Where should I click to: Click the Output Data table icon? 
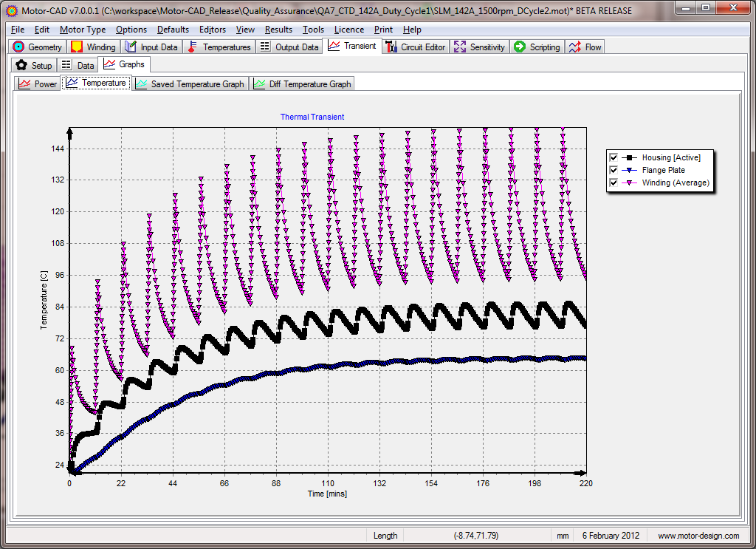[x=265, y=47]
